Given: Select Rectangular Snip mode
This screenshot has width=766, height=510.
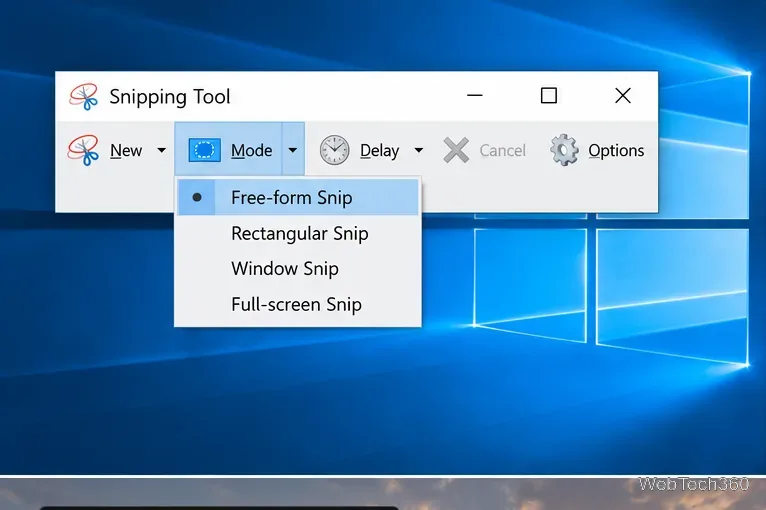Looking at the screenshot, I should click(298, 234).
